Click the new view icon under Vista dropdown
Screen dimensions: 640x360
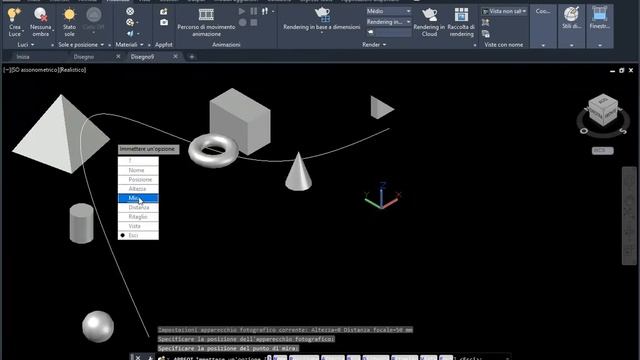click(485, 23)
